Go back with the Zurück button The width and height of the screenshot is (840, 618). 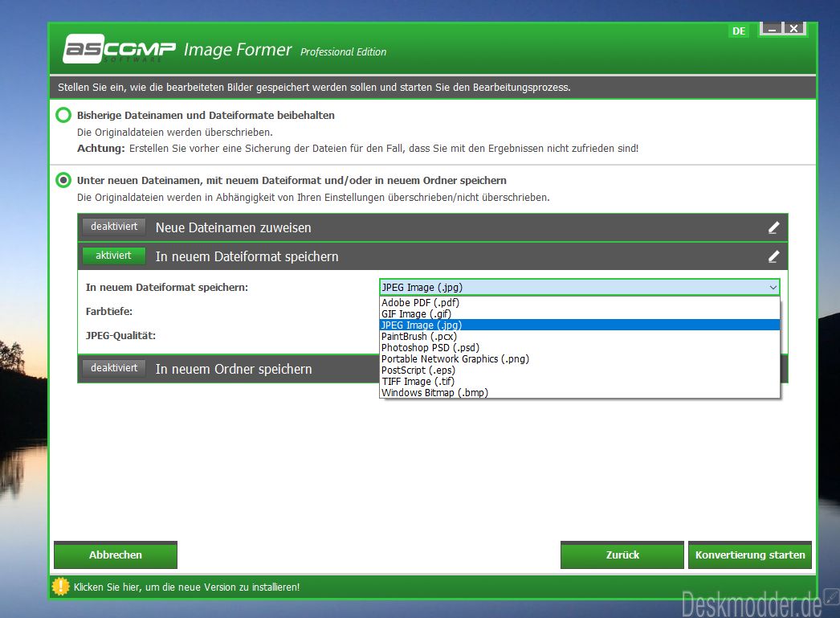point(622,555)
